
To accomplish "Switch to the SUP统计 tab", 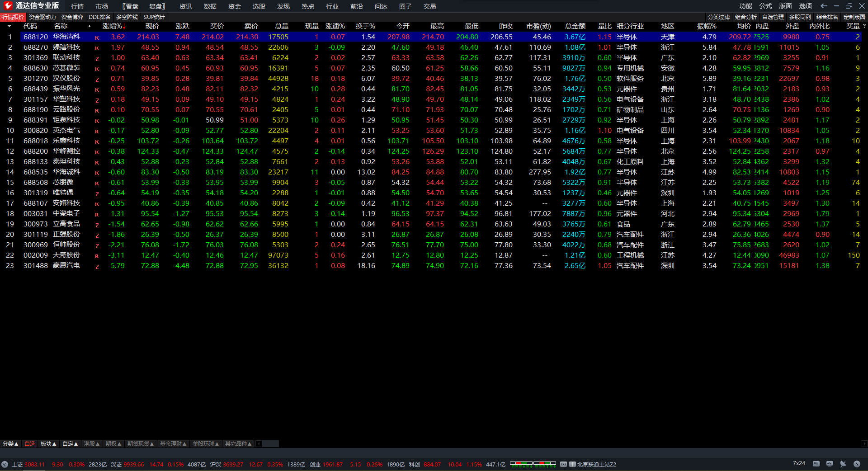I will click(154, 17).
